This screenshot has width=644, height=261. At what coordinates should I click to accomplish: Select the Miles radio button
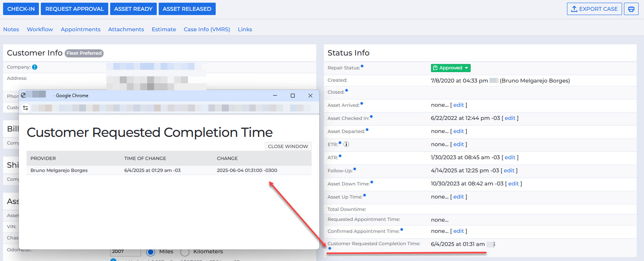click(151, 252)
